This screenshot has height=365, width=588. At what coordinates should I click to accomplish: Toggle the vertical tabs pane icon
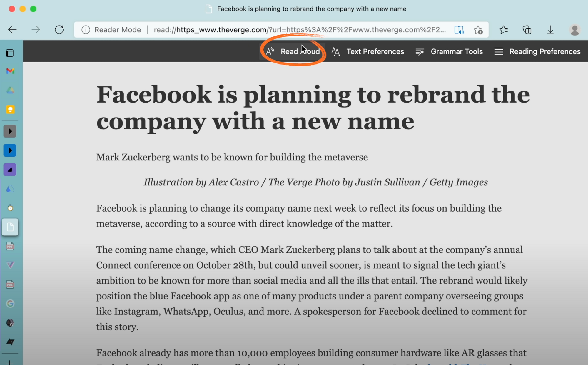click(x=10, y=53)
